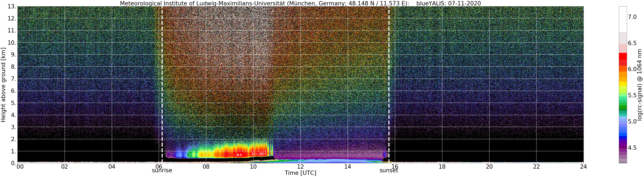Click the '5.5' colorbar tick label
This screenshot has width=644, height=177.
(632, 95)
